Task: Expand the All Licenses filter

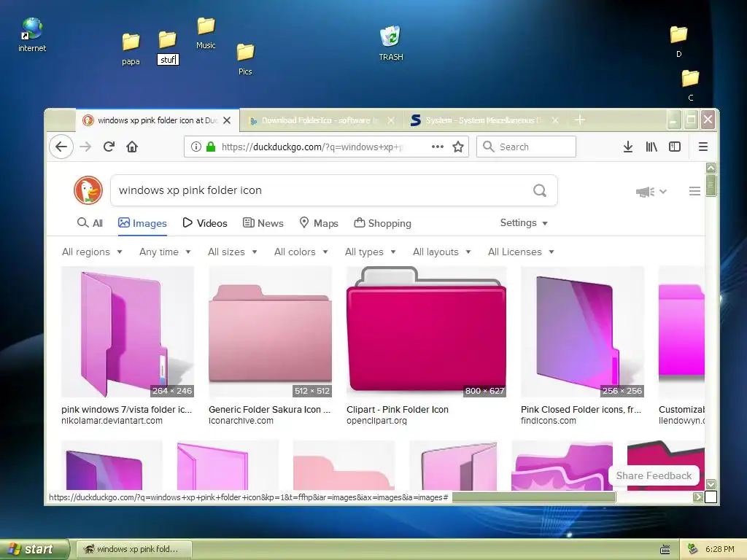Action: pyautogui.click(x=521, y=252)
